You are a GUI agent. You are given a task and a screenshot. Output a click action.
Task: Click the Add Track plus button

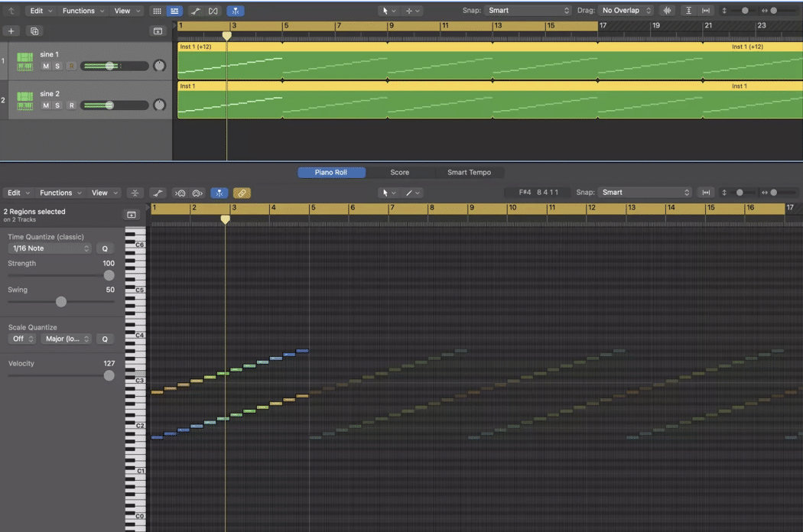11,31
